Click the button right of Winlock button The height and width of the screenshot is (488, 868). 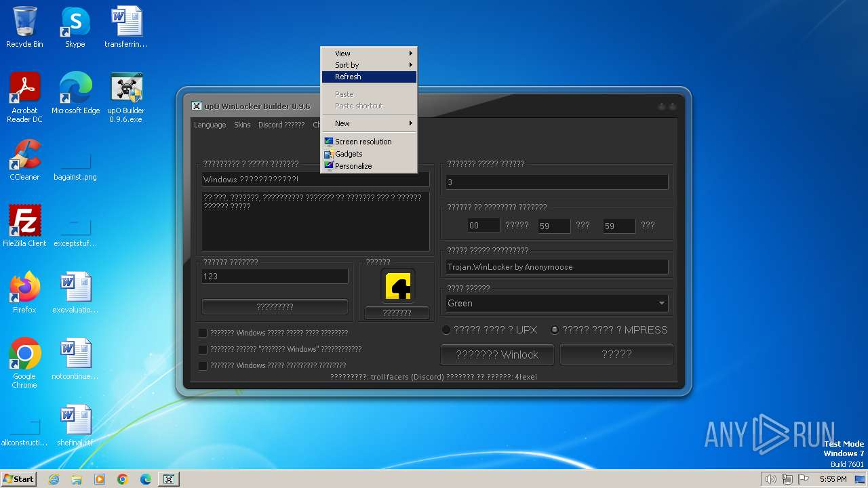[616, 354]
